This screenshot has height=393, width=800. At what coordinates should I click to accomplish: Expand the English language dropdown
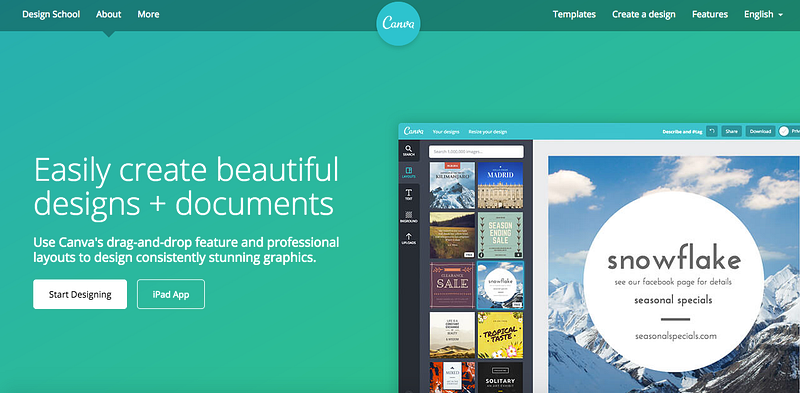(763, 14)
